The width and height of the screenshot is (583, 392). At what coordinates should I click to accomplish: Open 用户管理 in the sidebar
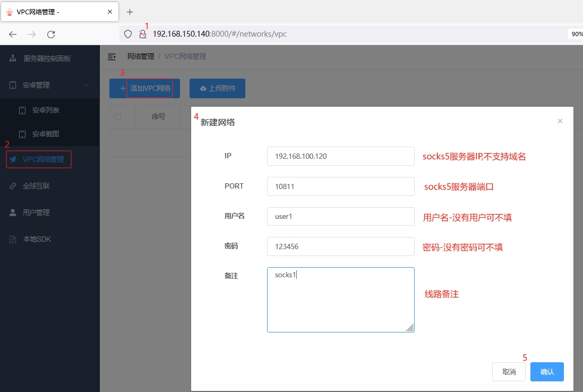pos(36,212)
